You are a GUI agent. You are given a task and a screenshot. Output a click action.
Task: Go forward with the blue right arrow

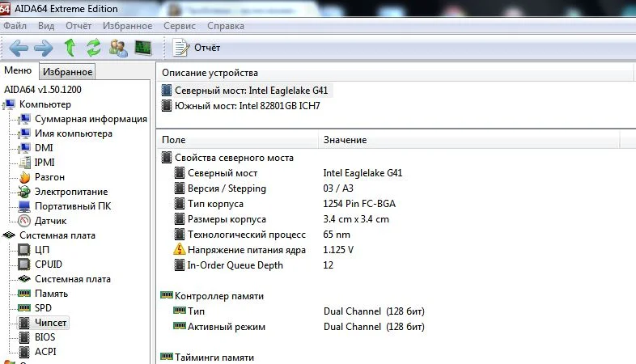tap(44, 48)
